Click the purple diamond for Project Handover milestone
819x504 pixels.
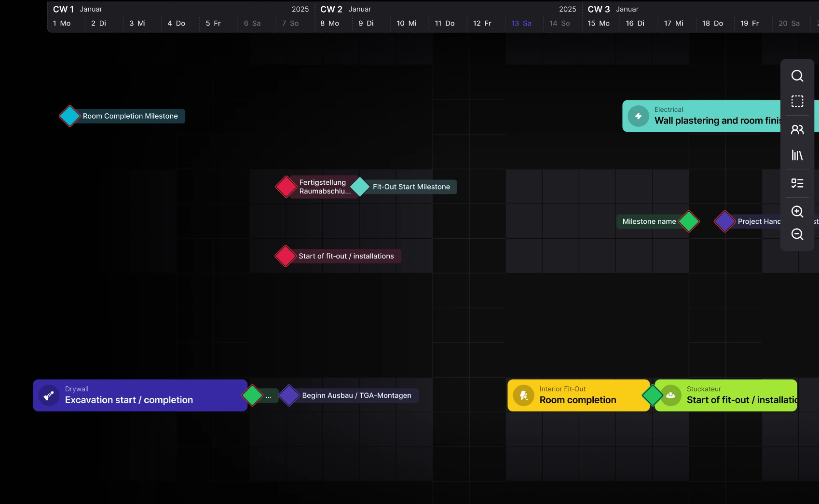[x=724, y=221]
